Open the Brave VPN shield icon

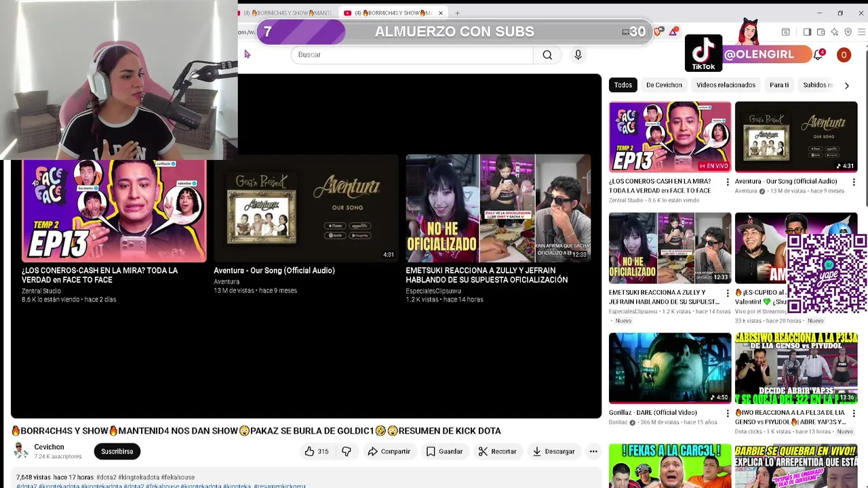(x=848, y=32)
